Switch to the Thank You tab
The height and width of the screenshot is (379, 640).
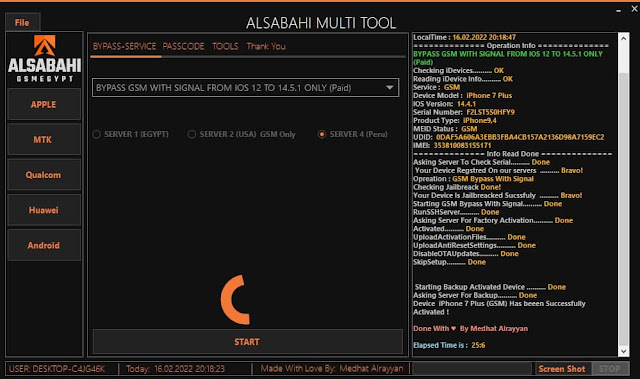pyautogui.click(x=266, y=47)
